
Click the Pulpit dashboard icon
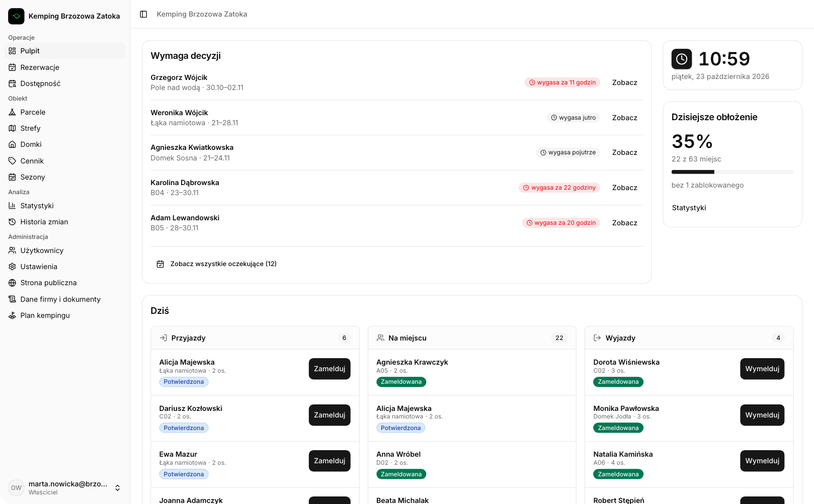click(13, 51)
